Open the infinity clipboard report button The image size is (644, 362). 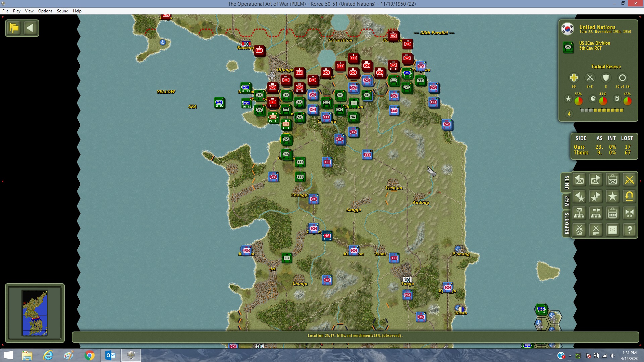click(x=612, y=213)
